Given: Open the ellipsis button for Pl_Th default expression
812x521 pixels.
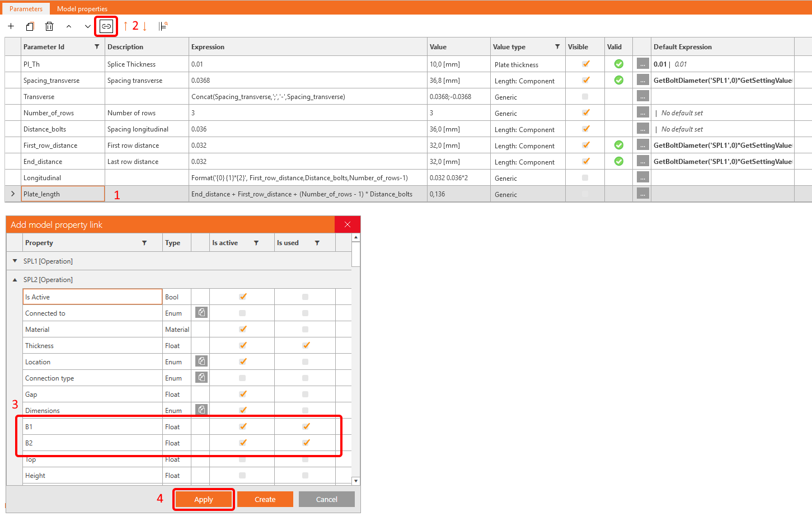Looking at the screenshot, I should tap(642, 64).
